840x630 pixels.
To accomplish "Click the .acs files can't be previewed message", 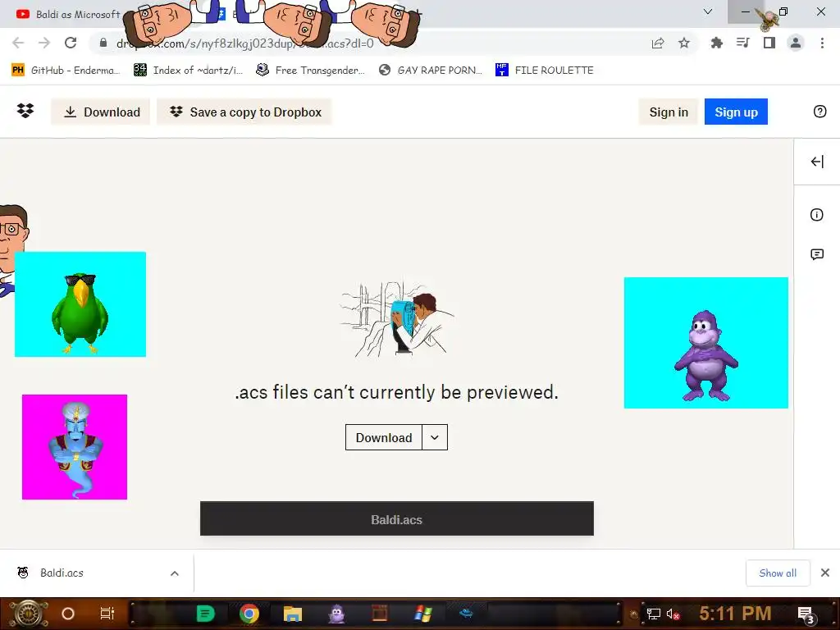I will coord(396,392).
